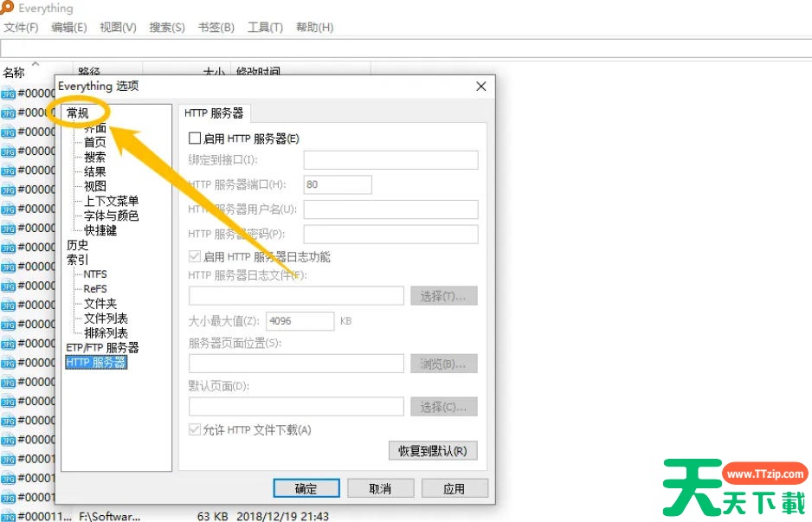Open the 编辑(E) menu

coord(69,27)
